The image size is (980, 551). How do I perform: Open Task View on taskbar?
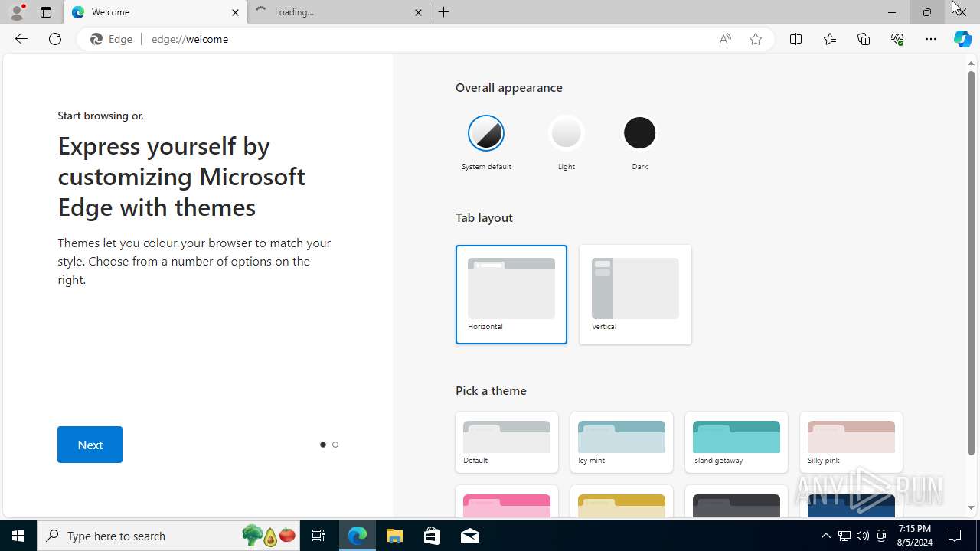tap(318, 536)
